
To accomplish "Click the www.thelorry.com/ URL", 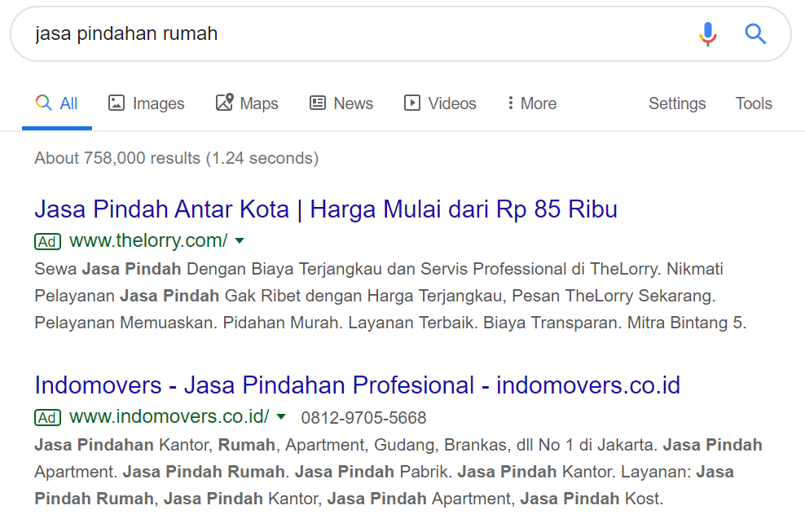I will point(148,240).
